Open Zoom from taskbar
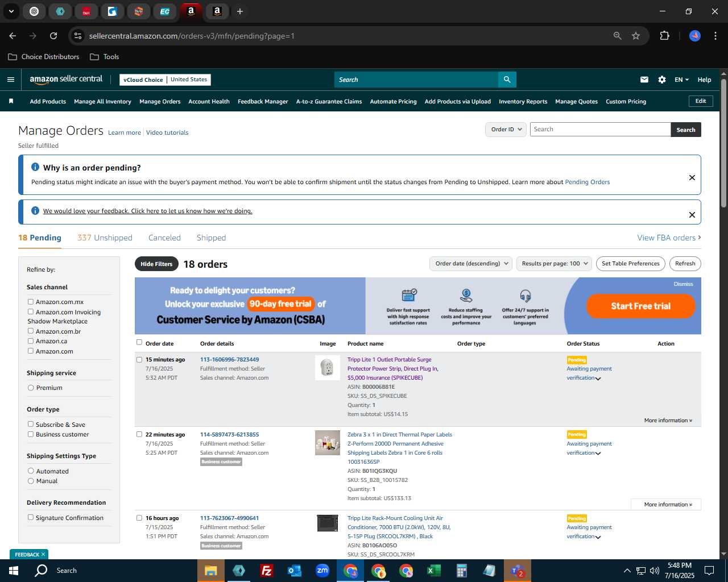This screenshot has height=582, width=728. pyautogui.click(x=322, y=571)
